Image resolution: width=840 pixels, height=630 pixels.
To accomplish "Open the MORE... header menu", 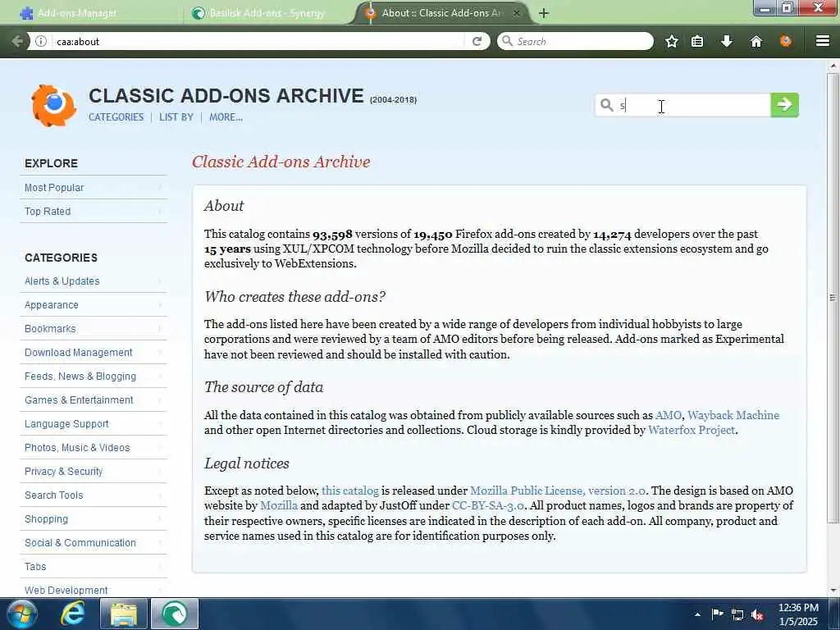I will (226, 116).
